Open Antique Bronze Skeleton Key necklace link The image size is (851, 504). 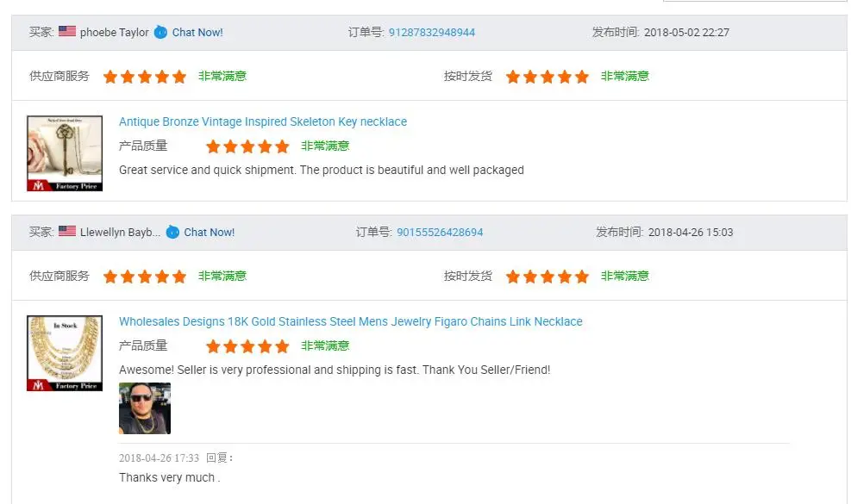pyautogui.click(x=263, y=121)
